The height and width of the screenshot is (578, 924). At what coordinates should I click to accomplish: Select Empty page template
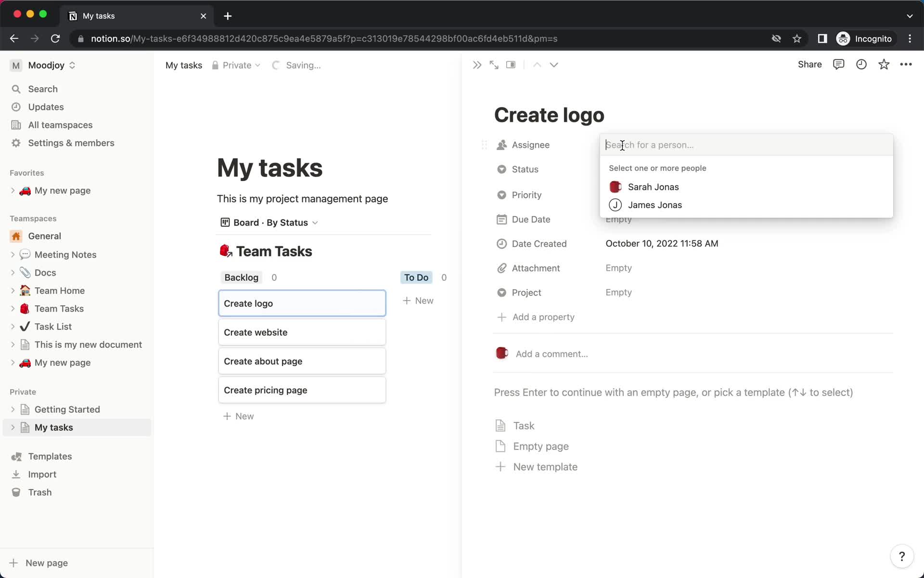(x=540, y=446)
